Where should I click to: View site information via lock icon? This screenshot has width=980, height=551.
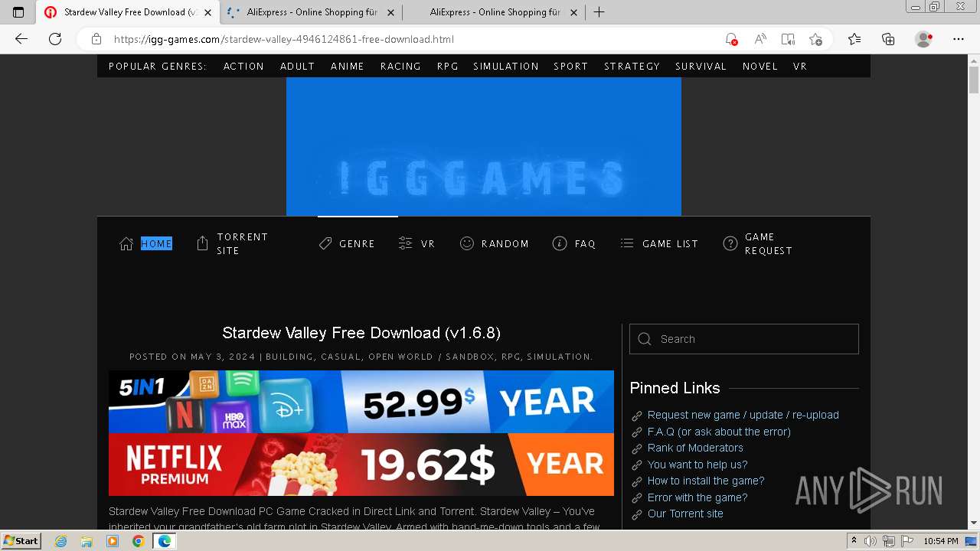96,39
